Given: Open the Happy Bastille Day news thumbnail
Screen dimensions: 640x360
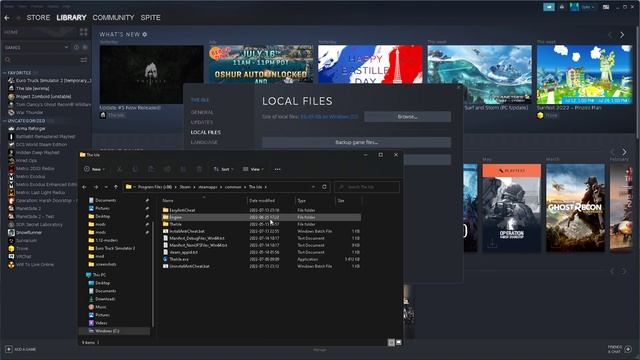Looking at the screenshot, I should pos(370,64).
